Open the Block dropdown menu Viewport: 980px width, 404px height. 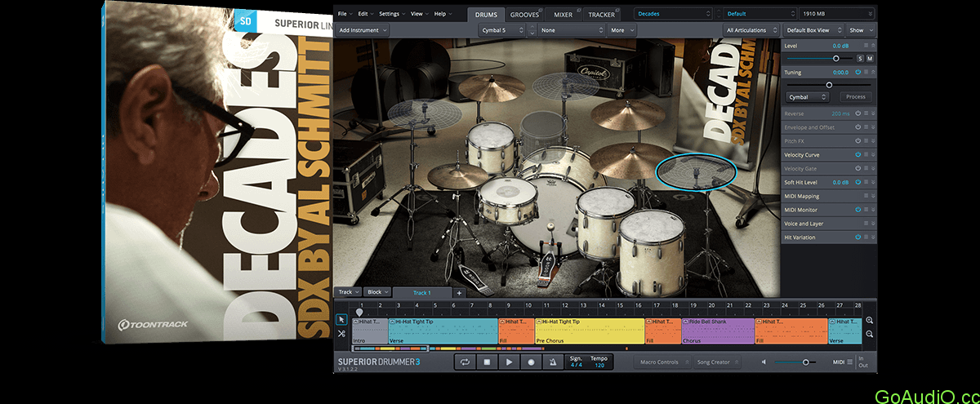pyautogui.click(x=376, y=291)
